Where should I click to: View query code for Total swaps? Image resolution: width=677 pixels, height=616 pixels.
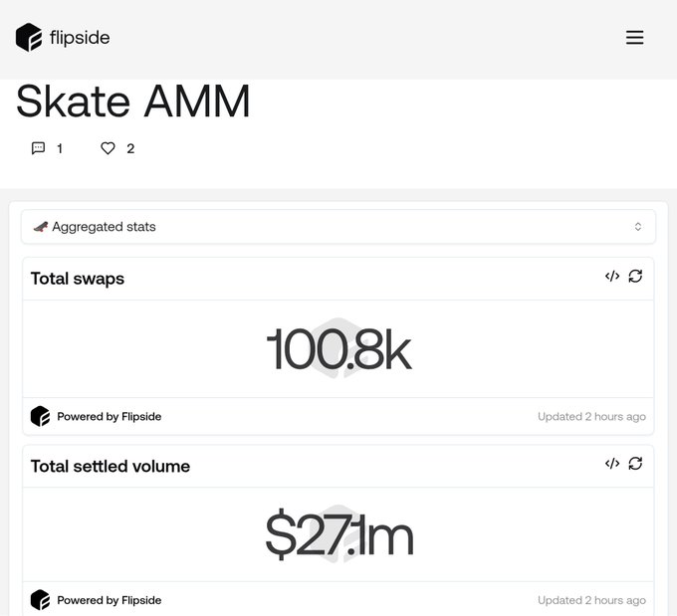tap(612, 276)
